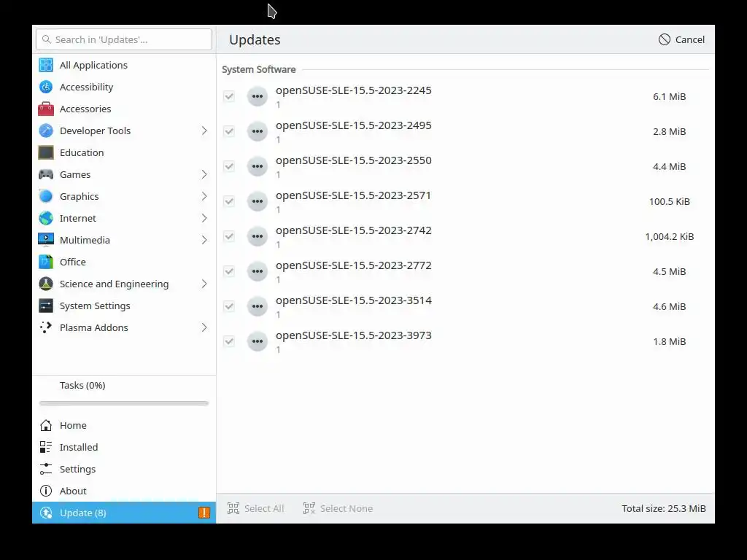The height and width of the screenshot is (560, 747).
Task: Click the Games controller icon
Action: pos(46,175)
